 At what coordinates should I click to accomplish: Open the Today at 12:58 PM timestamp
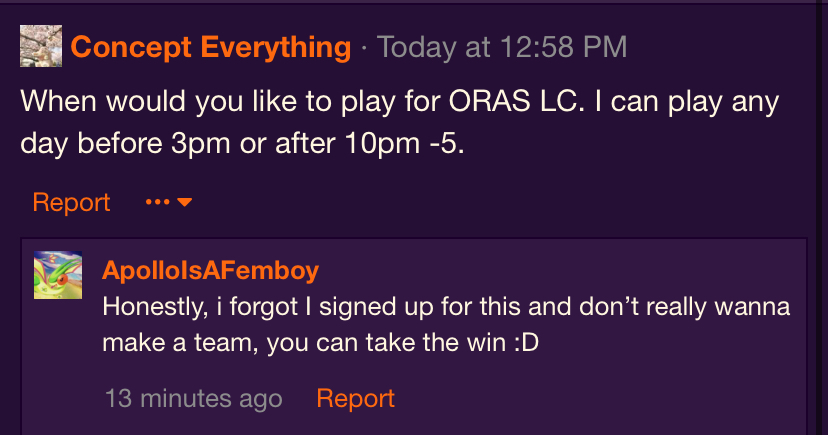[502, 47]
